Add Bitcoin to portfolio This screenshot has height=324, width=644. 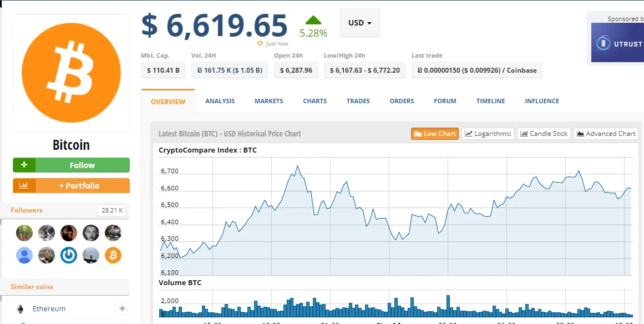coord(82,186)
